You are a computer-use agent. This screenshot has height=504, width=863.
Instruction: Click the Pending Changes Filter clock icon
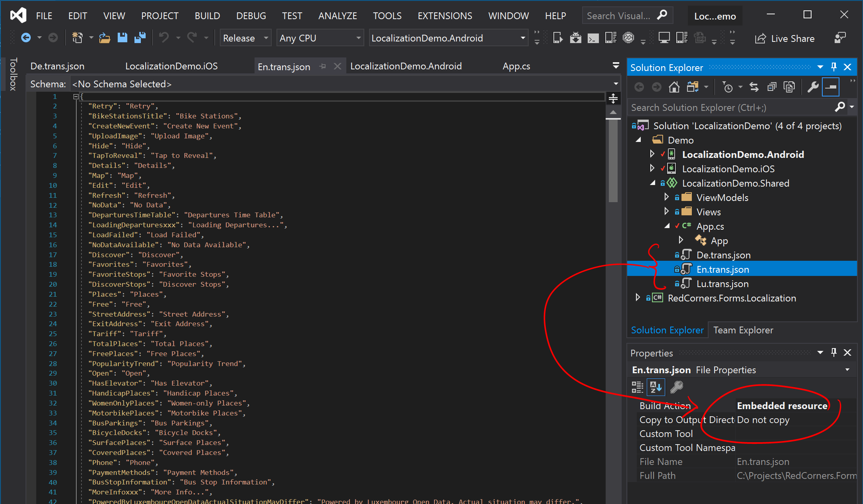(728, 87)
